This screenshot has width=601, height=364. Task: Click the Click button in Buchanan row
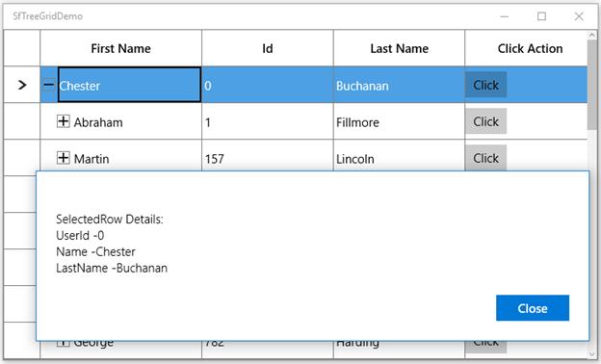click(485, 85)
